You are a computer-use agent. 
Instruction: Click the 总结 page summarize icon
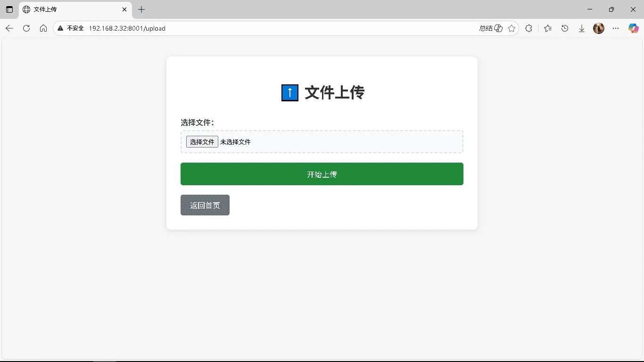(490, 28)
